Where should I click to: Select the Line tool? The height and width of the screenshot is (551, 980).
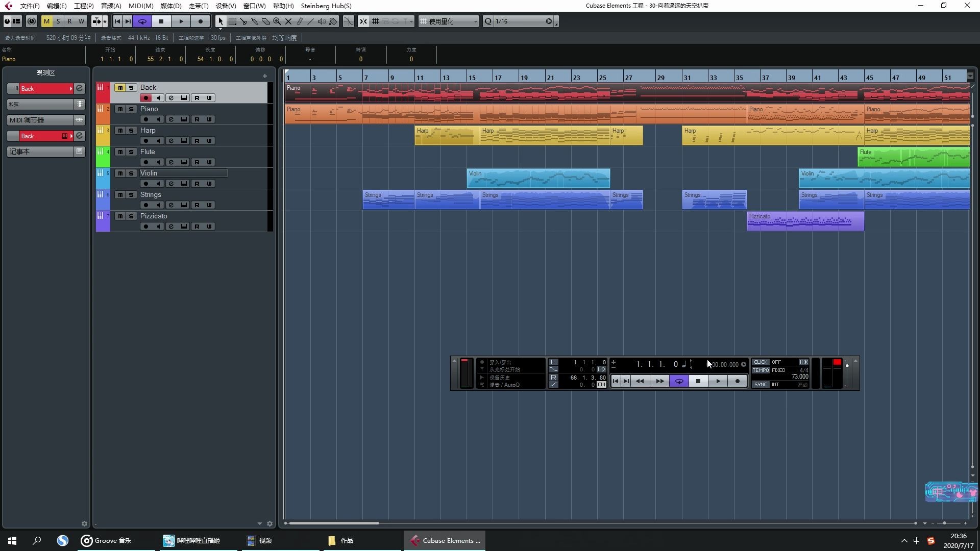pos(311,21)
